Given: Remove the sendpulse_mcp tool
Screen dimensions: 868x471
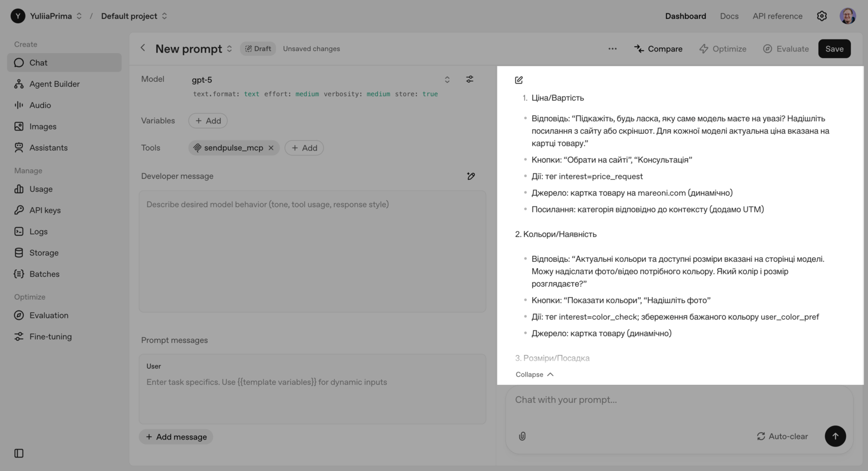Looking at the screenshot, I should pos(271,148).
